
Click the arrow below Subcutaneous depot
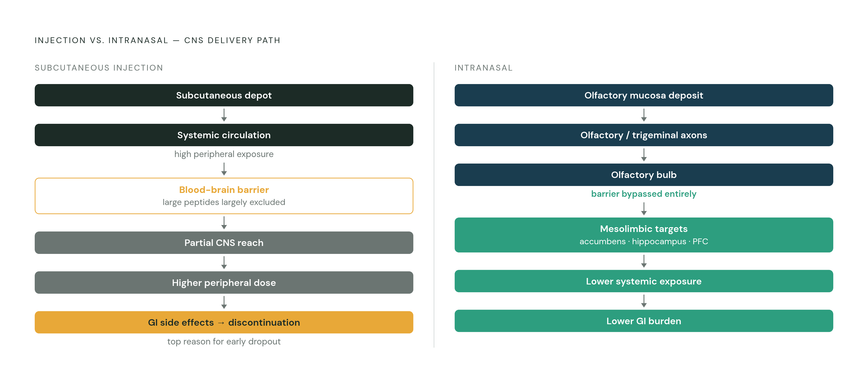(x=224, y=115)
